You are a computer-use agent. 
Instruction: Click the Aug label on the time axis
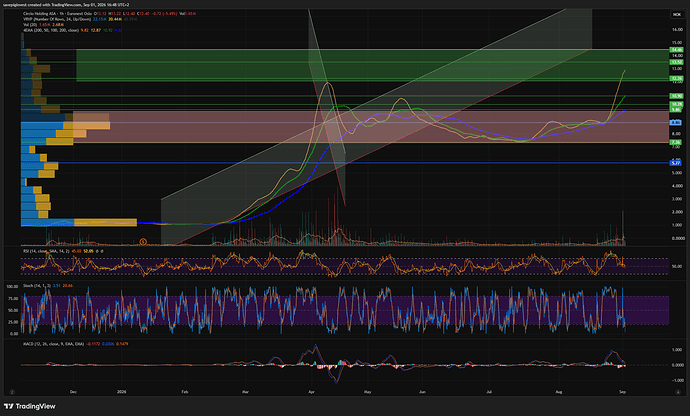coord(559,391)
